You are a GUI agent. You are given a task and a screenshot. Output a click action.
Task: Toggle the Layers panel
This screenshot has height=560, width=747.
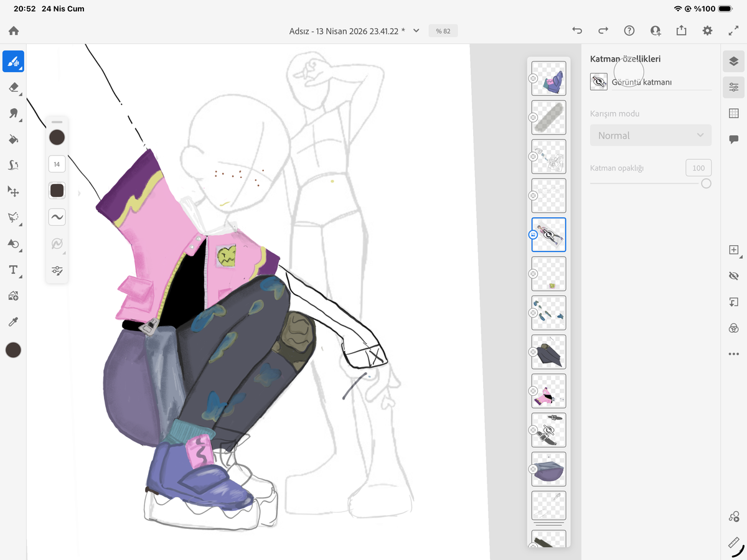tap(733, 61)
